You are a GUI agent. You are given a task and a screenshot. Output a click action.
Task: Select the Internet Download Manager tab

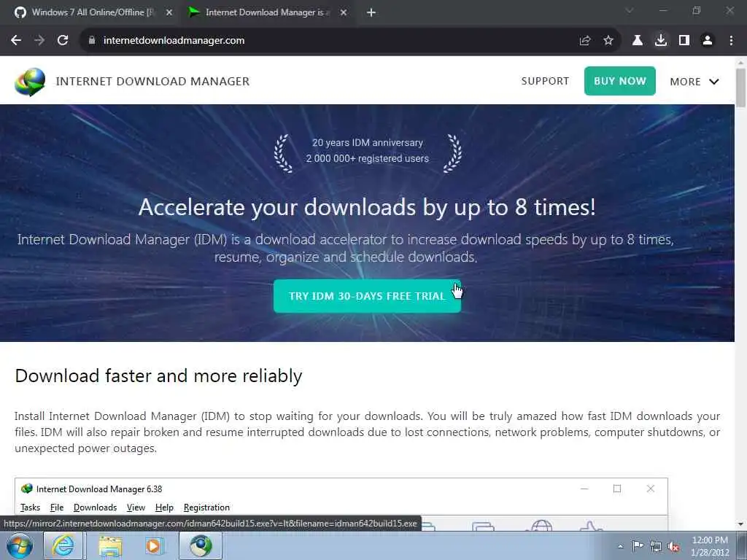267,12
